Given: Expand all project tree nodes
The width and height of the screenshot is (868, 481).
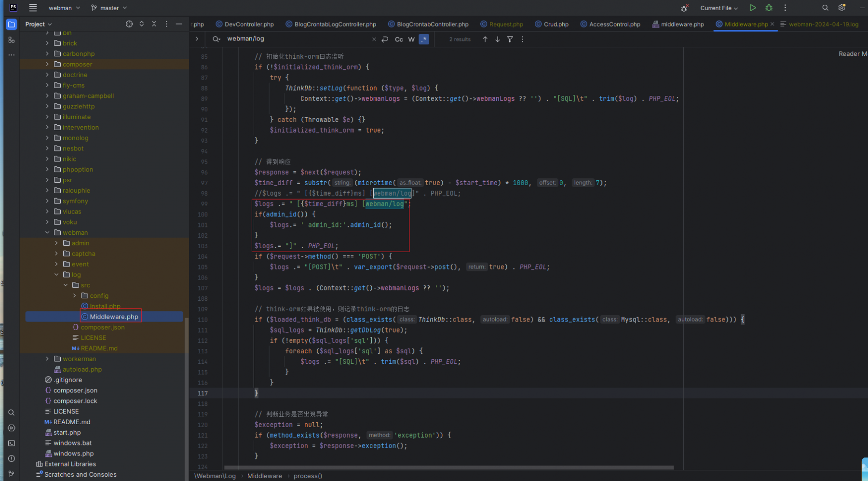Looking at the screenshot, I should click(142, 24).
